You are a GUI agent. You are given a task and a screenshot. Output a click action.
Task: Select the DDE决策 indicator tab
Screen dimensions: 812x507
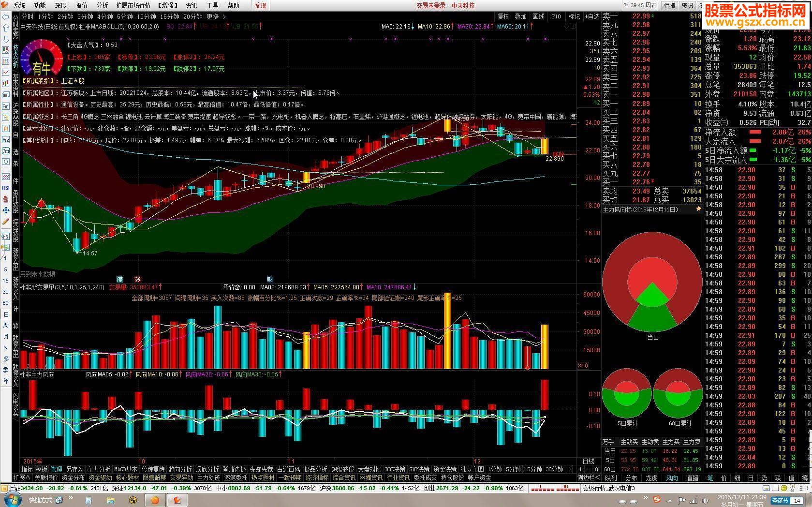(x=395, y=469)
